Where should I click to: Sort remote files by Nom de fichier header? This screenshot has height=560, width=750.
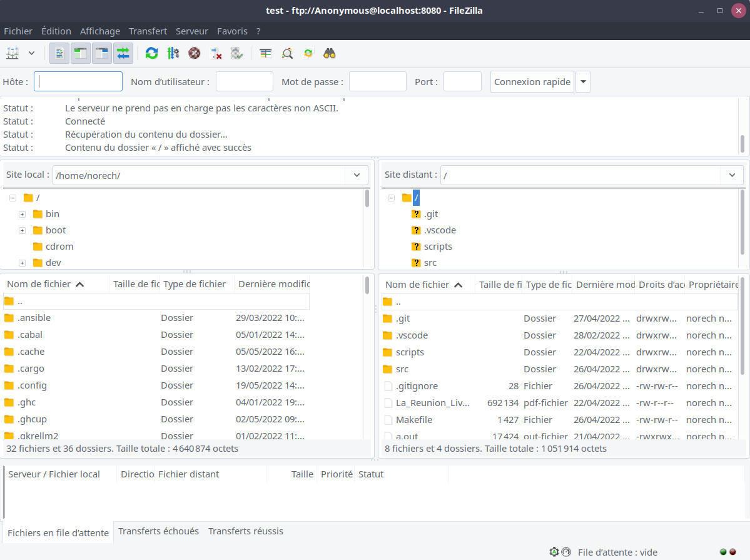417,285
